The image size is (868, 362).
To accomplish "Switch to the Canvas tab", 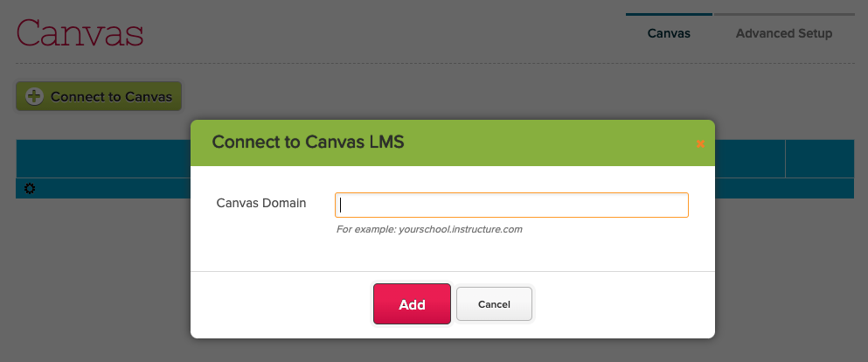I will coord(669,34).
